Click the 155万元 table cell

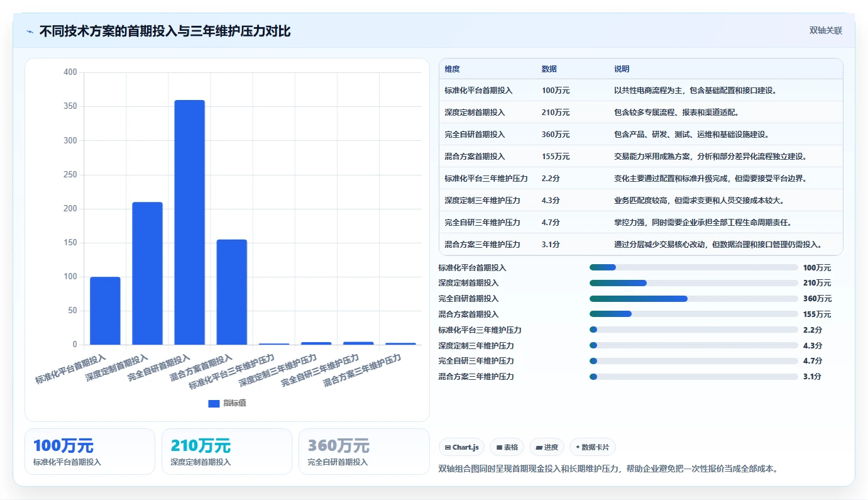tap(556, 157)
